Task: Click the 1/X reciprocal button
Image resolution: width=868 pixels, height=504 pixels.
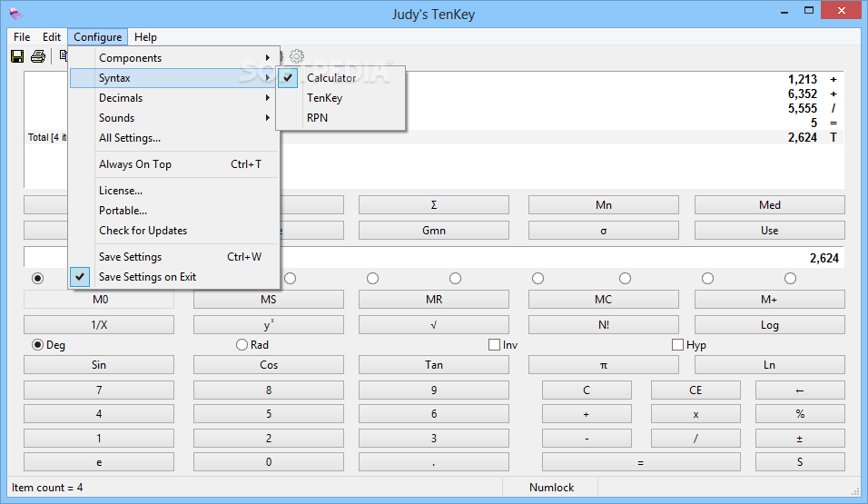Action: [99, 325]
